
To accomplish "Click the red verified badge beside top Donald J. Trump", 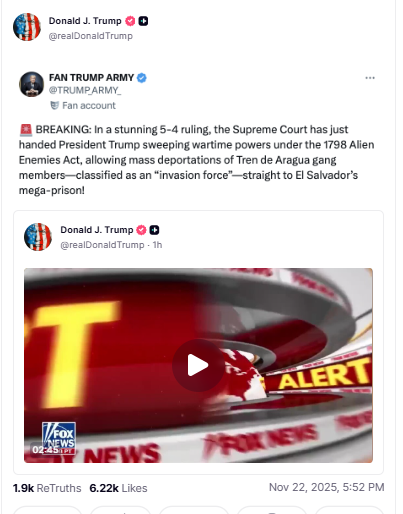I will (x=130, y=21).
